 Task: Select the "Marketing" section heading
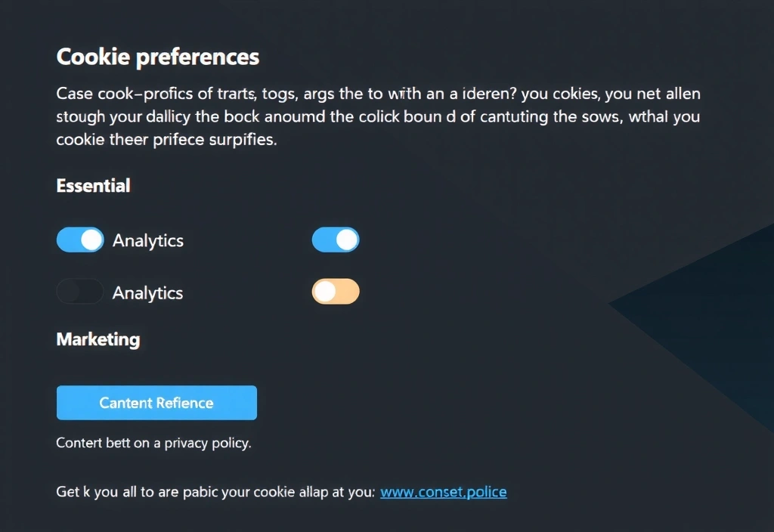[98, 339]
